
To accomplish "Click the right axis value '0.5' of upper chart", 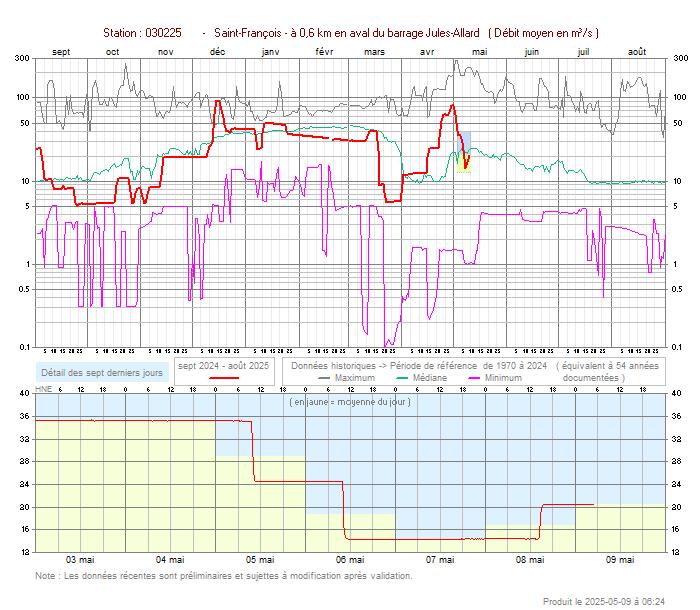I will (x=677, y=289).
